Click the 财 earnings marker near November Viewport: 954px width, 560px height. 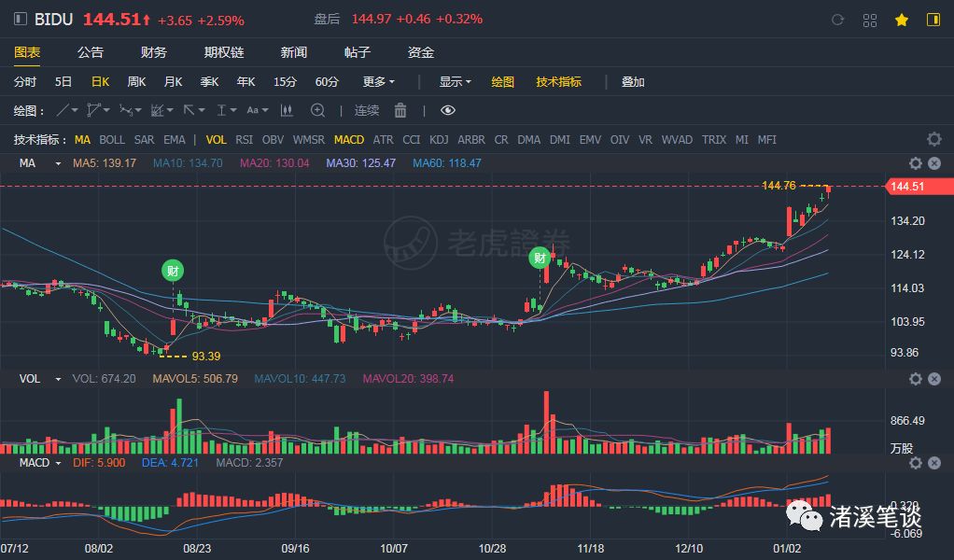click(540, 259)
